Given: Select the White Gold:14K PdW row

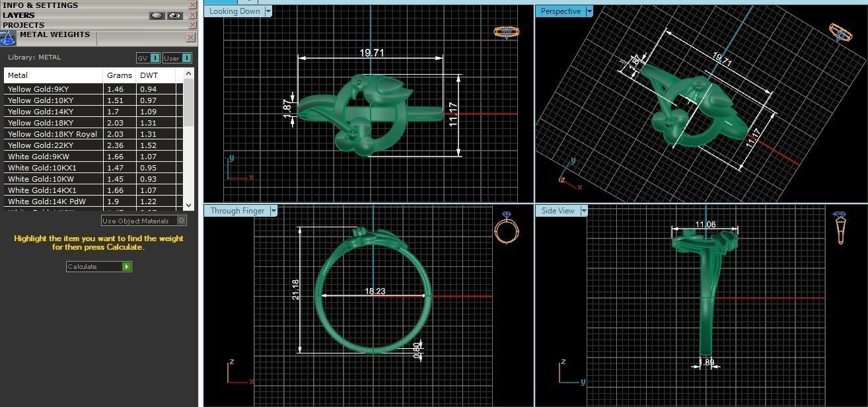Looking at the screenshot, I should pos(94,202).
